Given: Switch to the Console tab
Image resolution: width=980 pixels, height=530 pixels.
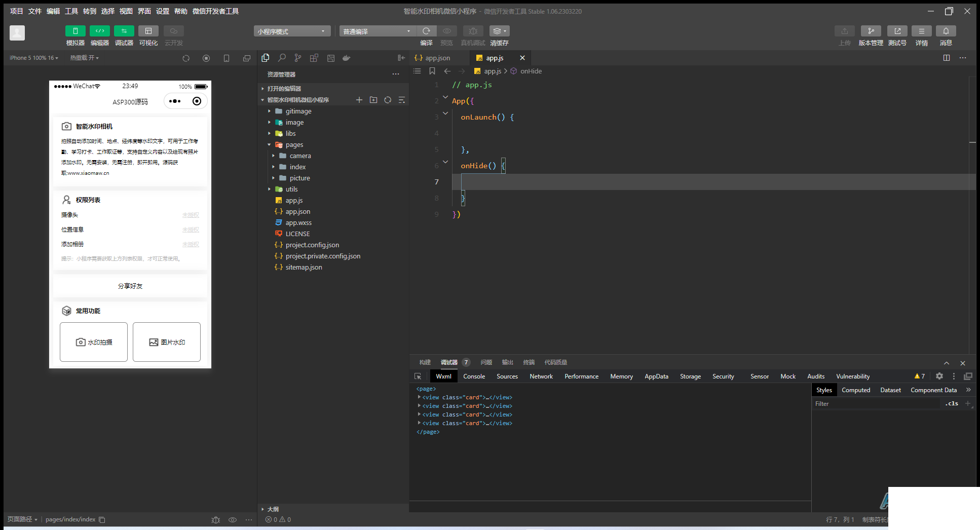Looking at the screenshot, I should pos(474,376).
